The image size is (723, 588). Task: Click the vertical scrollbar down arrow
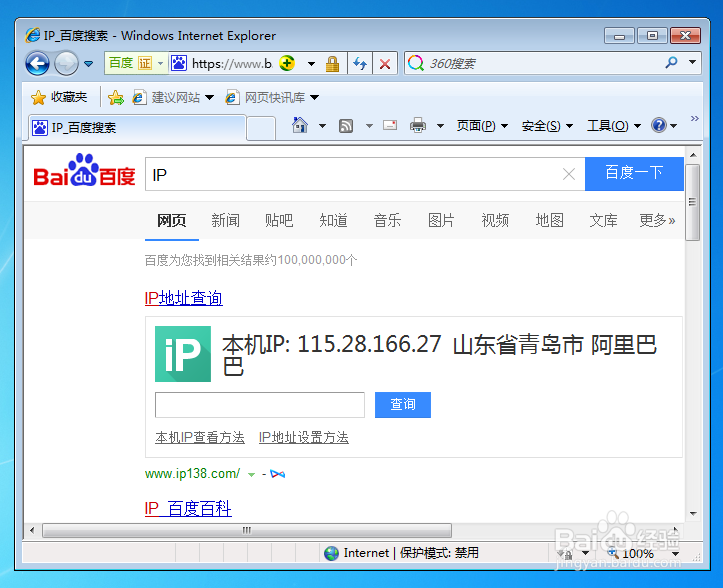click(693, 513)
